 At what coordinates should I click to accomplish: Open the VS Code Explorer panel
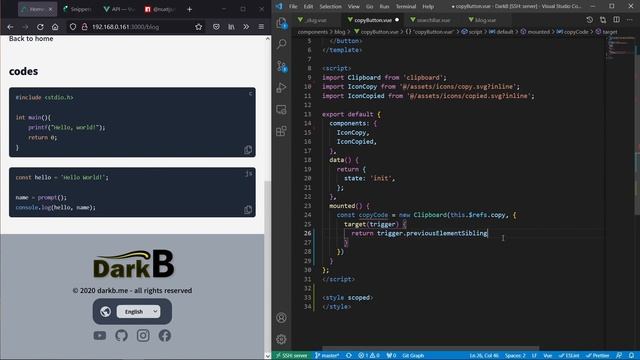[282, 23]
